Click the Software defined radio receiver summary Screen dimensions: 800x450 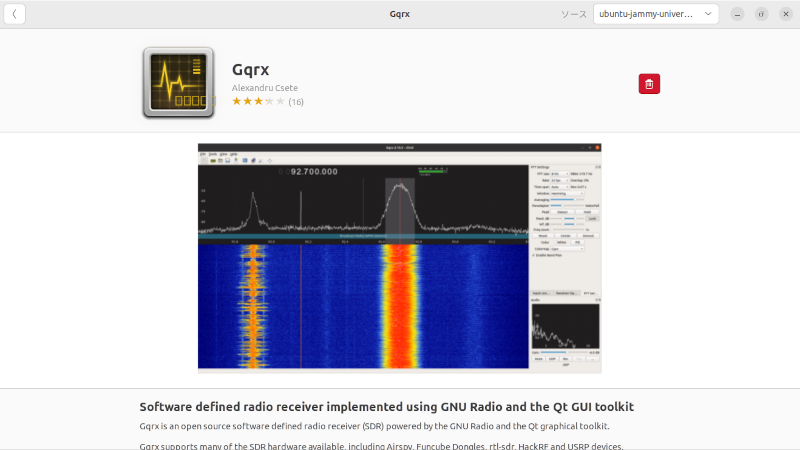click(387, 407)
